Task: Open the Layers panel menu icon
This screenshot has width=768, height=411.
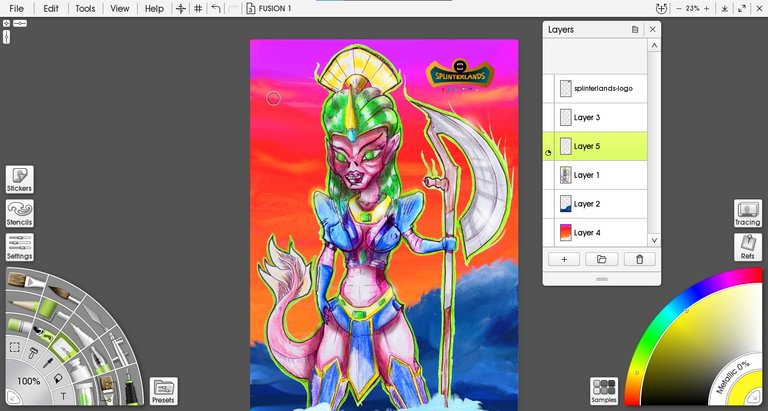Action: pos(635,29)
